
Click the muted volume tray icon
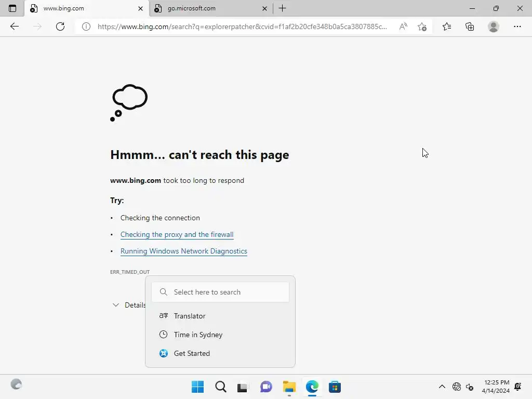click(470, 387)
